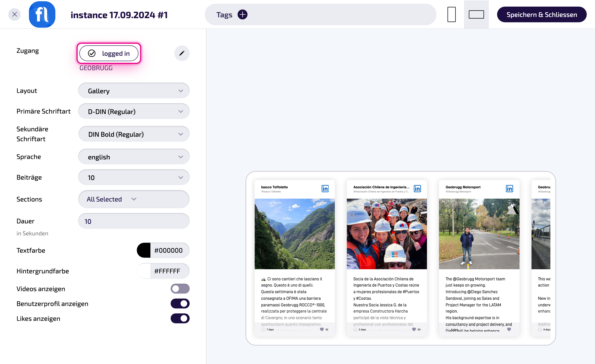
Task: Click the logged in status button
Action: click(x=109, y=53)
